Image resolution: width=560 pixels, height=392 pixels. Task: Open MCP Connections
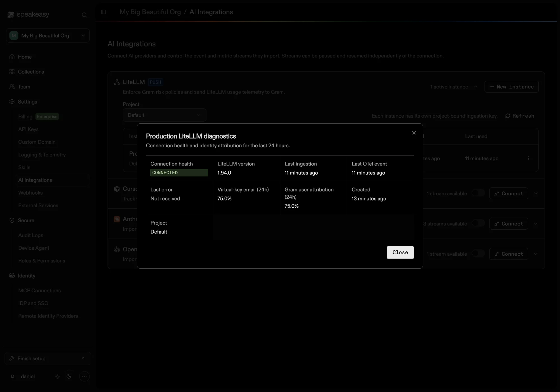pyautogui.click(x=39, y=291)
